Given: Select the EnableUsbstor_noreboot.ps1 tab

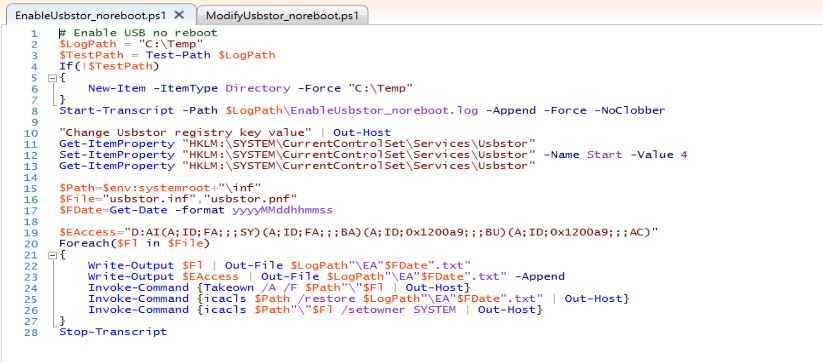Looking at the screenshot, I should point(90,15).
